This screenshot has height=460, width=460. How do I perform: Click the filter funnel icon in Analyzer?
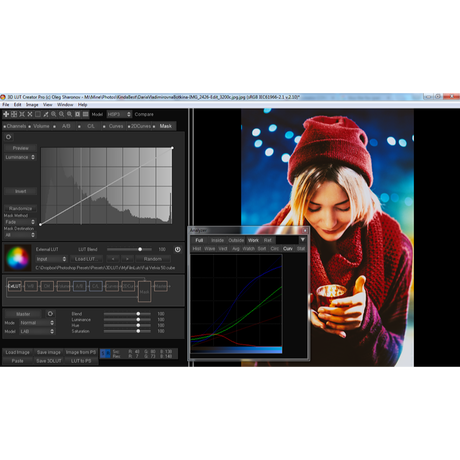[x=302, y=240]
